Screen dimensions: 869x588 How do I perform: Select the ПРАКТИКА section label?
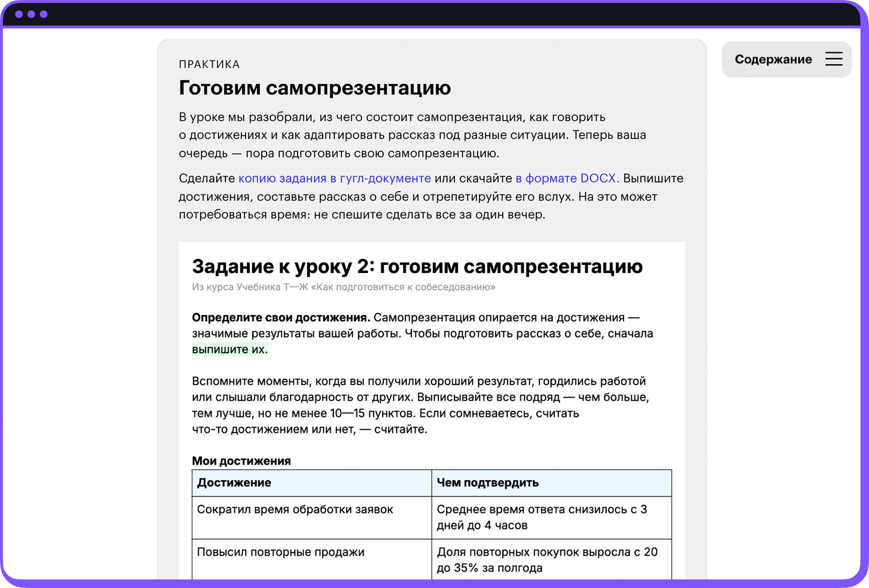tap(209, 64)
